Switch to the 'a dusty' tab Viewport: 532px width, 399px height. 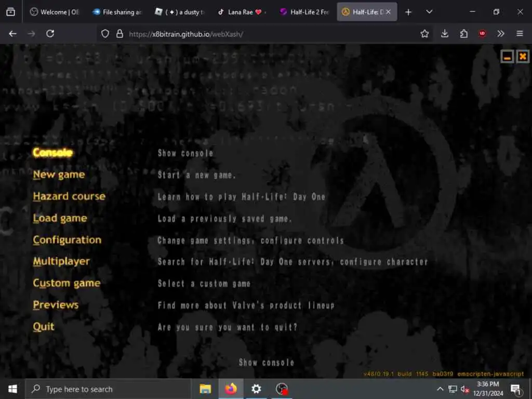tap(179, 12)
